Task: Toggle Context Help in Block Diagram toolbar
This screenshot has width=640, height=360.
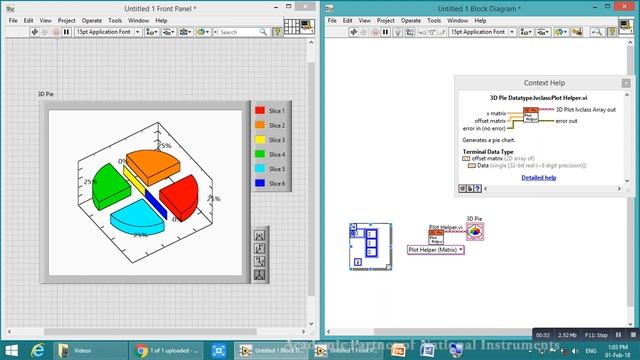Action: (611, 32)
